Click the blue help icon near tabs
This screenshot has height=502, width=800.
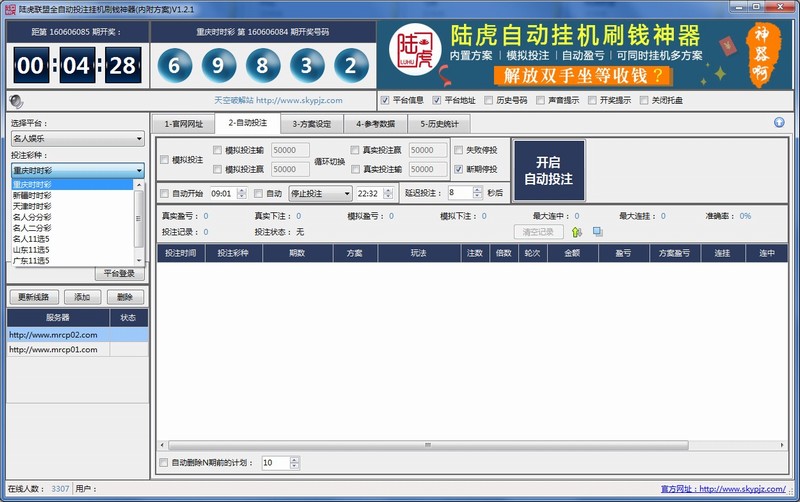pyautogui.click(x=779, y=123)
